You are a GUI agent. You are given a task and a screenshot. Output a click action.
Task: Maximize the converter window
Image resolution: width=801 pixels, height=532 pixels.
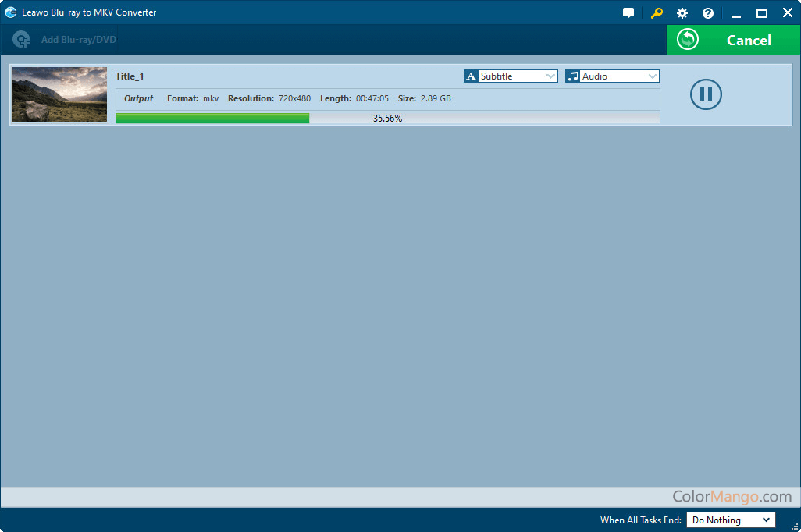(x=762, y=13)
